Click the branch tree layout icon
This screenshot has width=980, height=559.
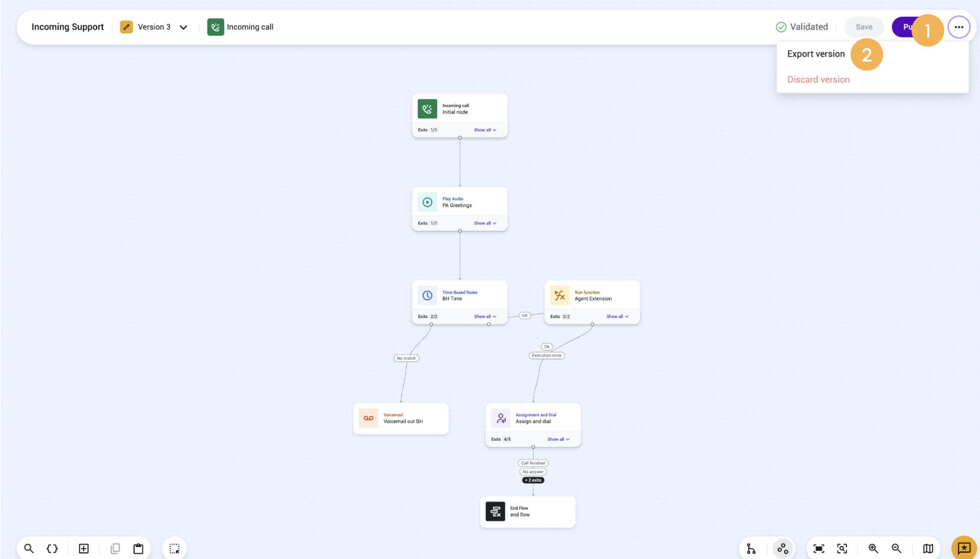pyautogui.click(x=751, y=548)
